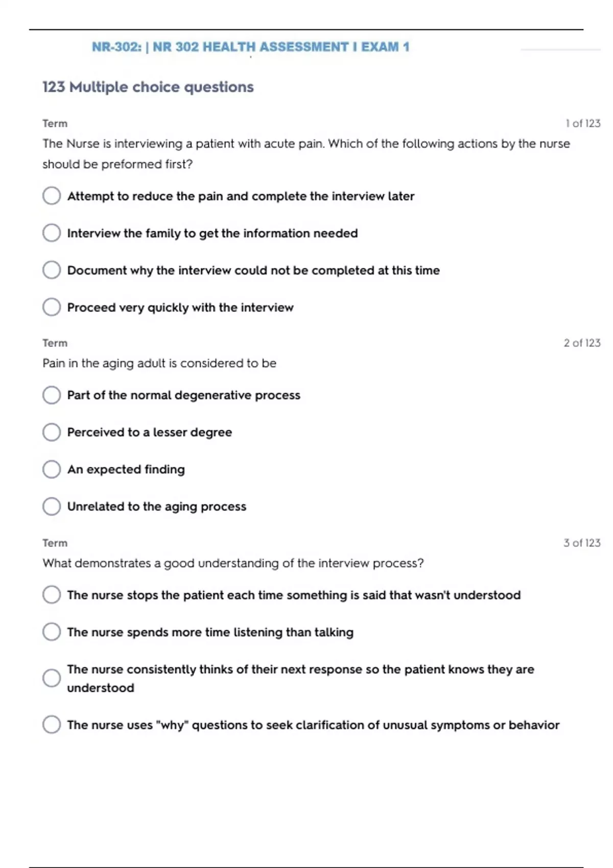This screenshot has width=613, height=868.
Task: Mark 'An expected finding' radio button
Action: (x=52, y=469)
